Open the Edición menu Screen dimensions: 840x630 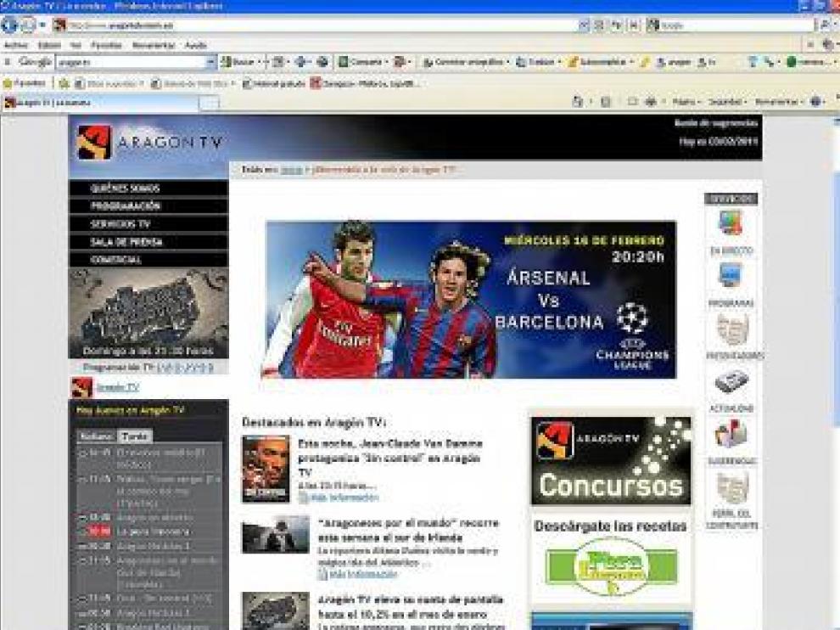[49, 46]
